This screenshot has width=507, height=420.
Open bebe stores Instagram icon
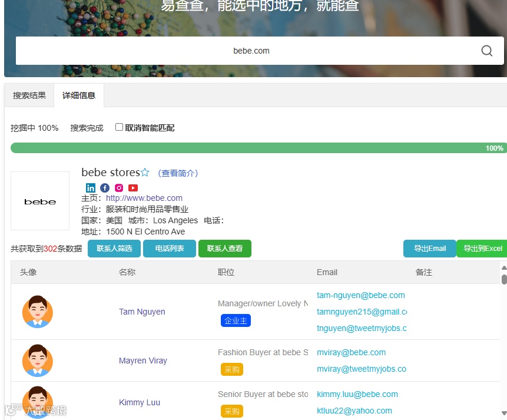coord(119,188)
